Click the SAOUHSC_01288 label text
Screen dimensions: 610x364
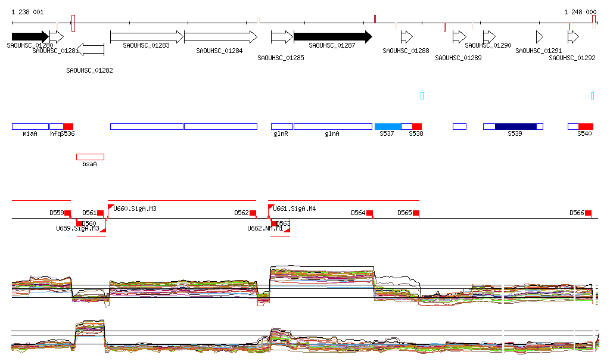click(406, 51)
